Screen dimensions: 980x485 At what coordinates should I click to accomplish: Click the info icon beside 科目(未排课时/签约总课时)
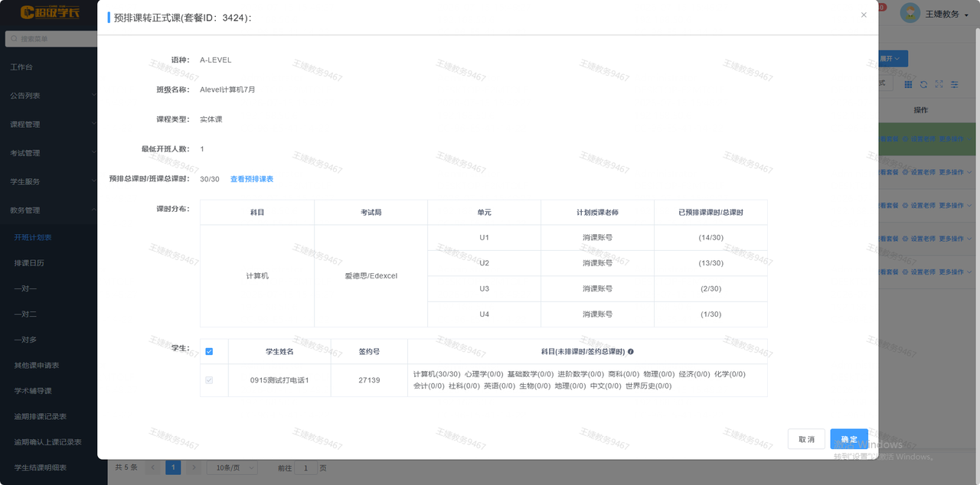click(x=631, y=352)
